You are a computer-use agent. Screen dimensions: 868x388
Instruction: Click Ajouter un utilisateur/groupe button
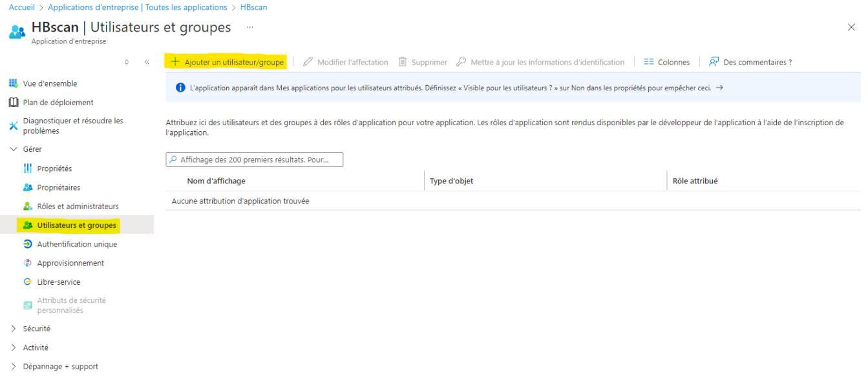(226, 62)
